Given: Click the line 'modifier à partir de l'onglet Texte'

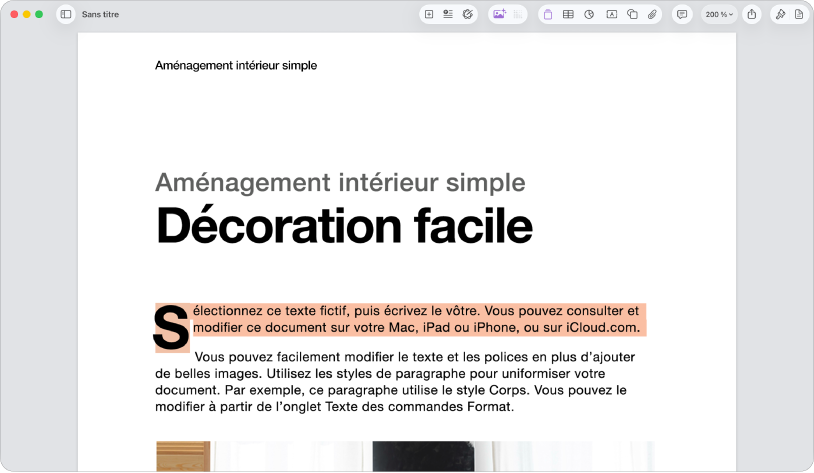Looking at the screenshot, I should click(334, 407).
